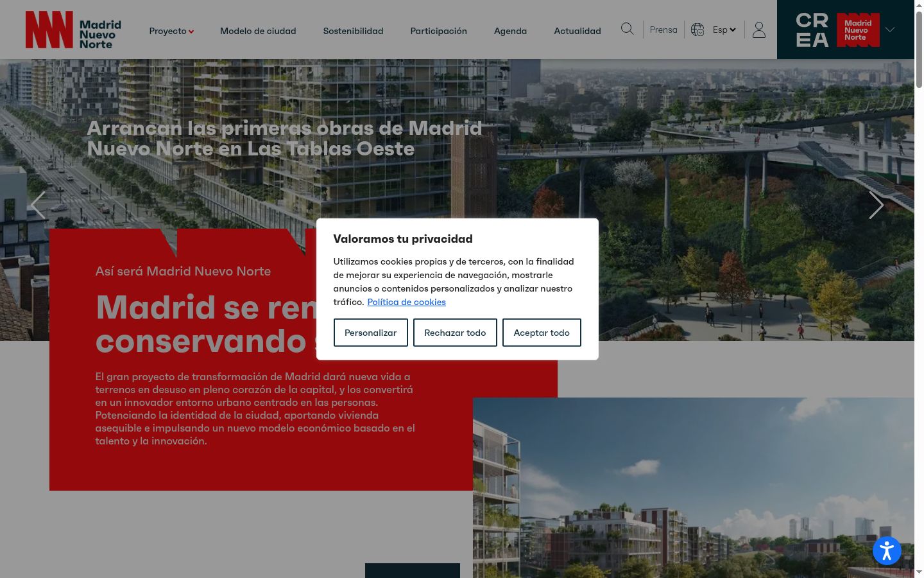Click Rechazar todo button
Viewport: 924px width, 578px height.
pos(455,333)
